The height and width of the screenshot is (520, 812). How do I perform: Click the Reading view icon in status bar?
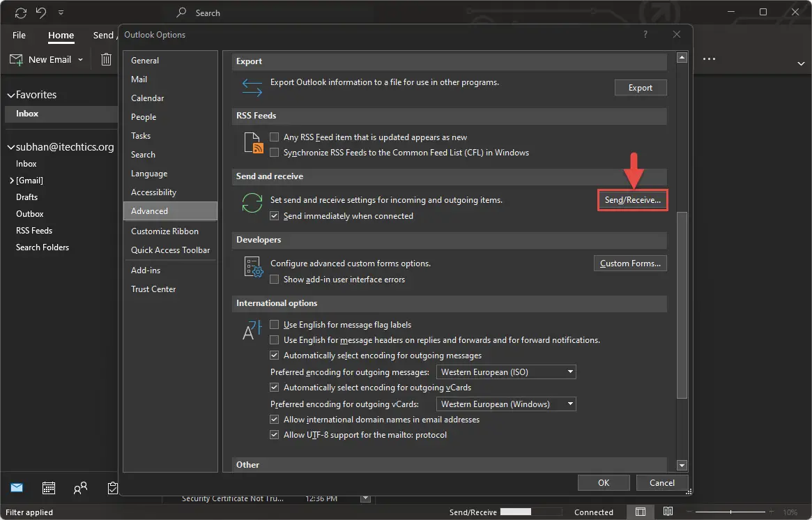[668, 512]
